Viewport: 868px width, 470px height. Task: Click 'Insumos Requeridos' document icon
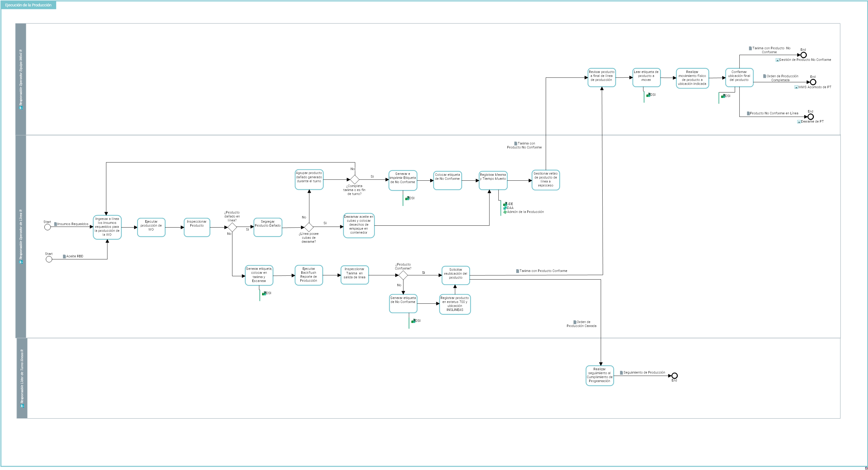(x=56, y=224)
